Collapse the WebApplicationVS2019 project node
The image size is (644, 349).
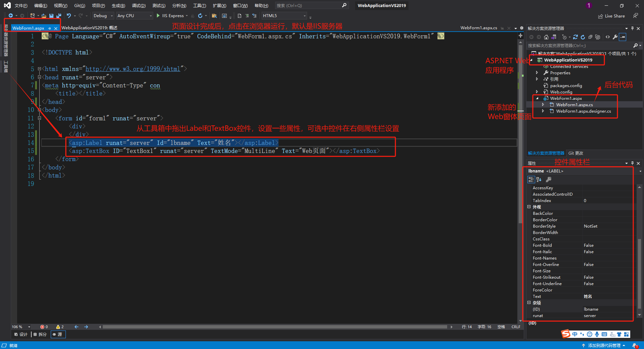click(531, 60)
